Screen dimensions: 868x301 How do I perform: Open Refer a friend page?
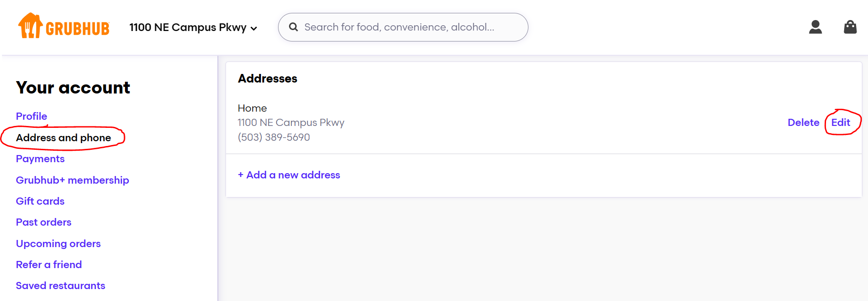(x=49, y=265)
